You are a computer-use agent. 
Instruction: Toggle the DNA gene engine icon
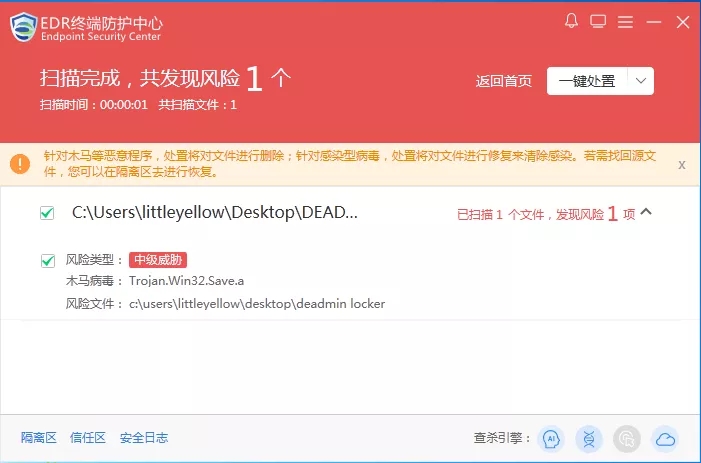point(588,438)
